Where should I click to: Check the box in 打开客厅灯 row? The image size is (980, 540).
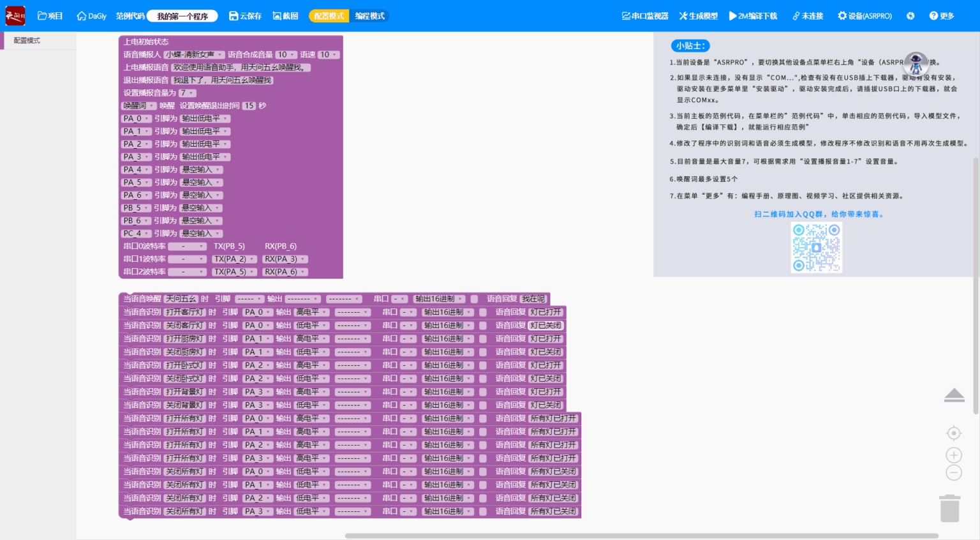483,312
